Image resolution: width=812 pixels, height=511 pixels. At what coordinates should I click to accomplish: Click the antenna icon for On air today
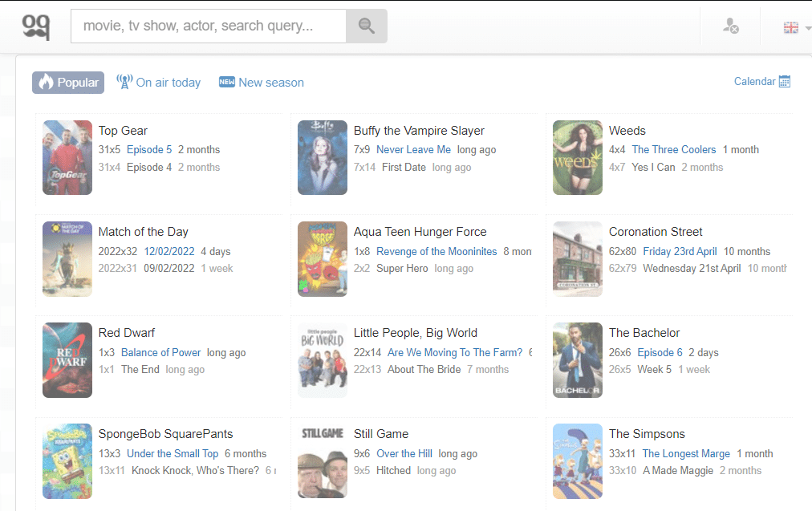coord(124,82)
